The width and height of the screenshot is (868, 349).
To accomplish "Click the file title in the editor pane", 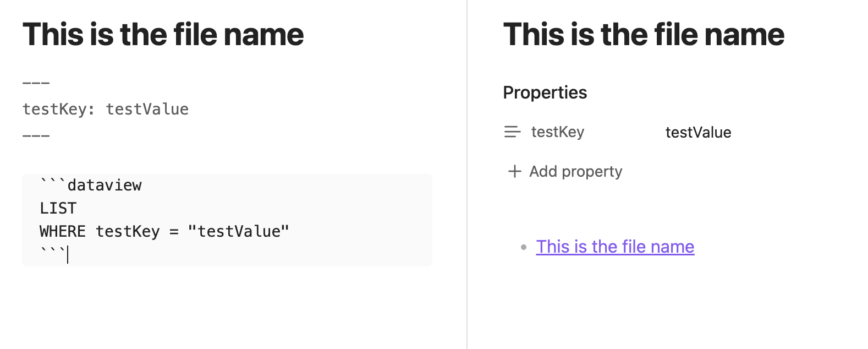I will pos(163,34).
